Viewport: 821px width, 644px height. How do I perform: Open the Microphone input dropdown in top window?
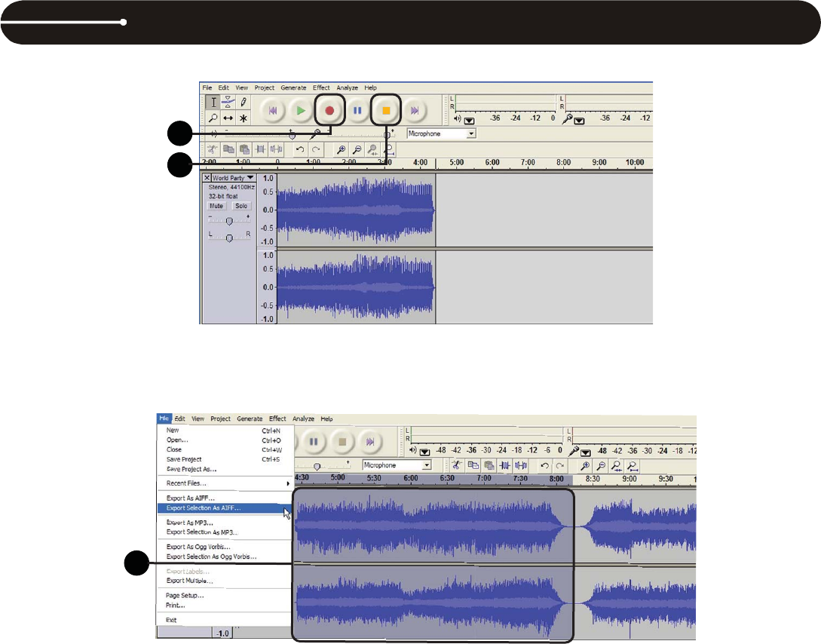pyautogui.click(x=471, y=133)
